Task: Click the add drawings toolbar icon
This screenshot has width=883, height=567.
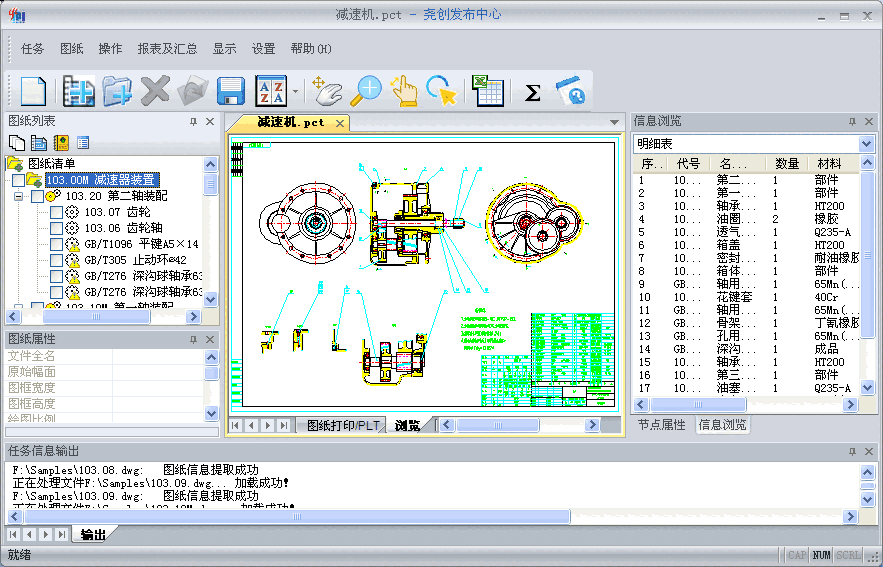Action: 78,91
